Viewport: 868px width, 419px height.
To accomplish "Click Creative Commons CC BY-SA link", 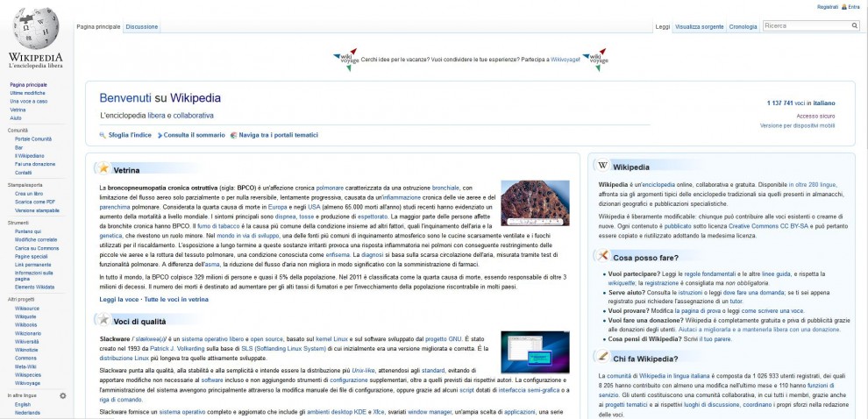I will click(770, 226).
